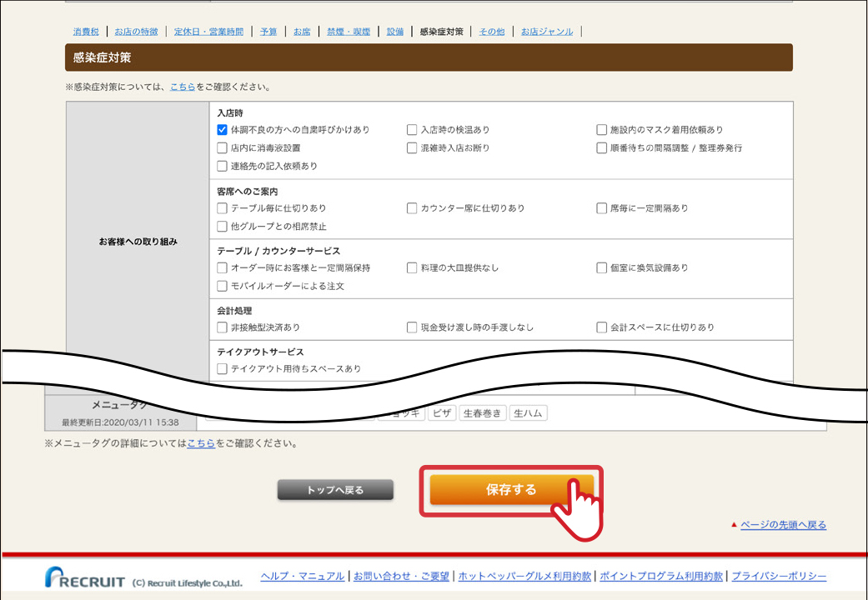Click the orange 保存する button
The height and width of the screenshot is (600, 868).
511,490
